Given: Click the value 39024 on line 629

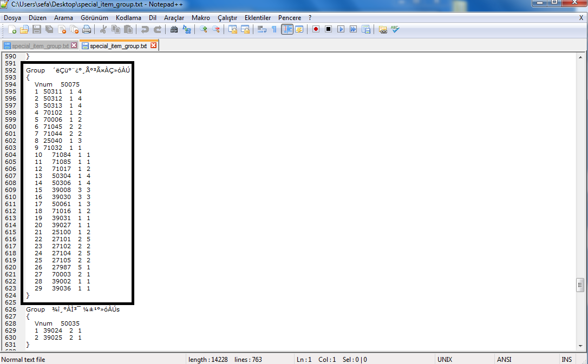Looking at the screenshot, I should click(53, 330).
